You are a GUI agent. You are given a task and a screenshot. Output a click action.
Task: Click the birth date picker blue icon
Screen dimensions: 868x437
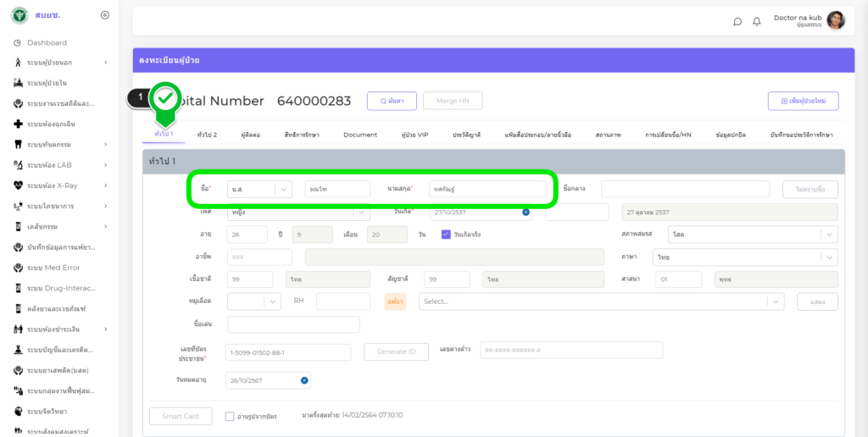click(526, 212)
